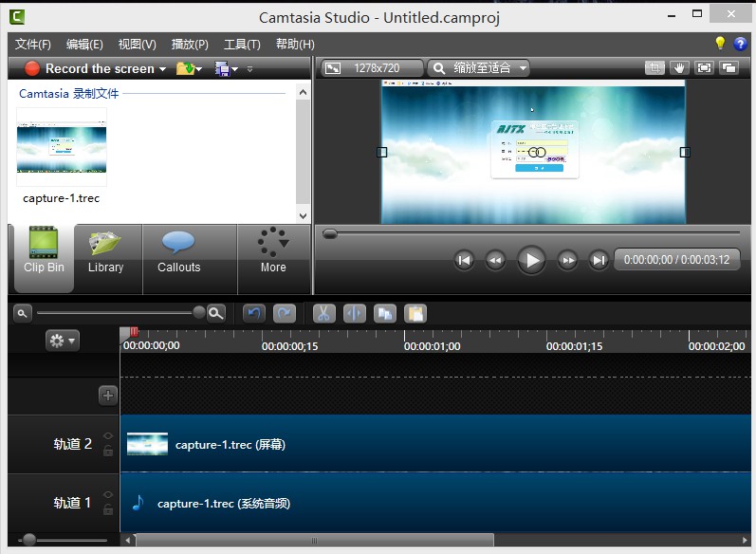Screen dimensions: 756x554
Task: Expand the Import media dropdown arrow
Action: (x=198, y=69)
